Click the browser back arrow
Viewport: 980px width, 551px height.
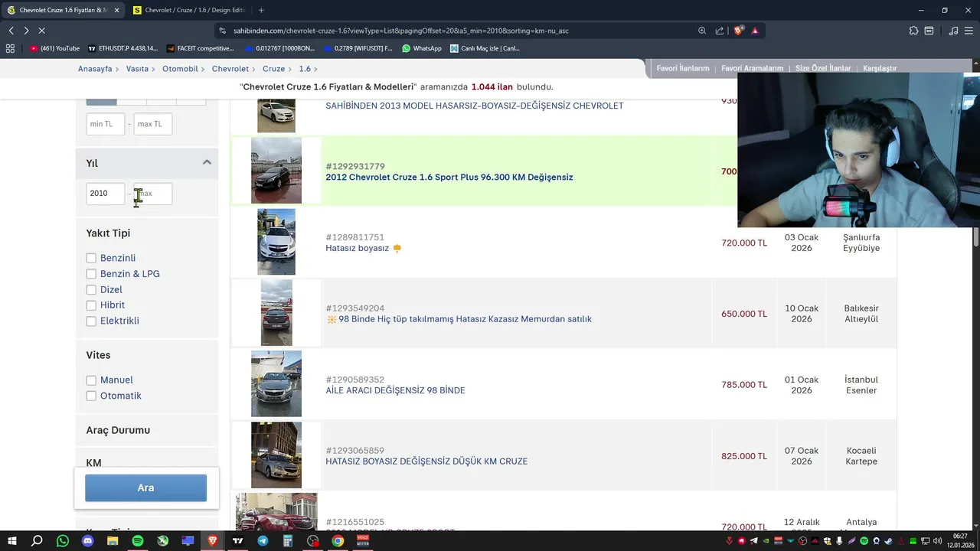(x=11, y=31)
